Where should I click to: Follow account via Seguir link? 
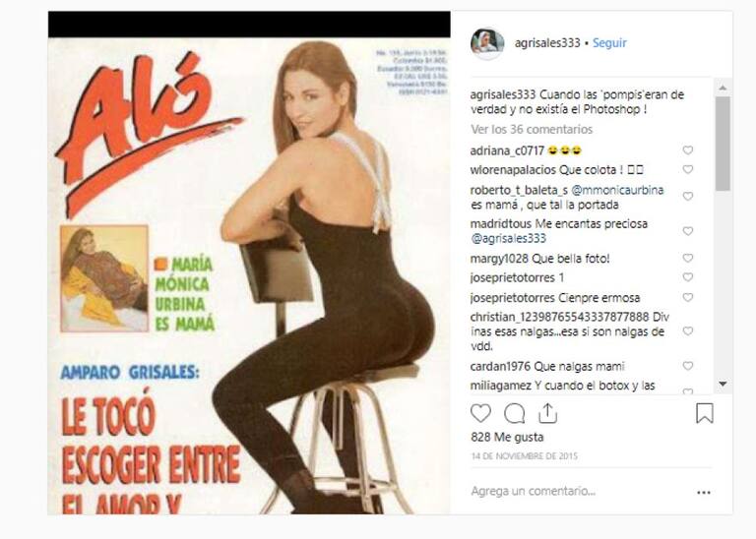(x=609, y=43)
